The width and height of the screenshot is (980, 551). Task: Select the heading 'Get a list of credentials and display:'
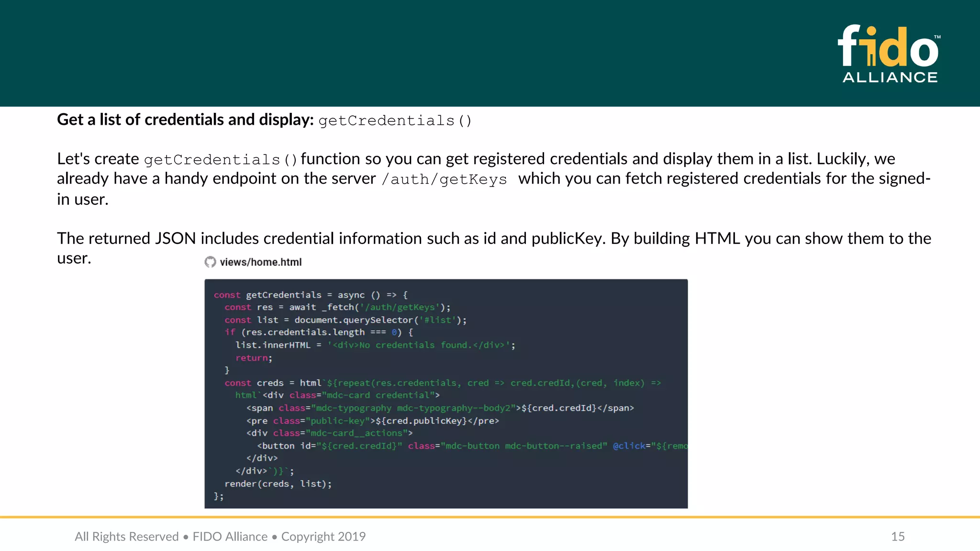(185, 120)
